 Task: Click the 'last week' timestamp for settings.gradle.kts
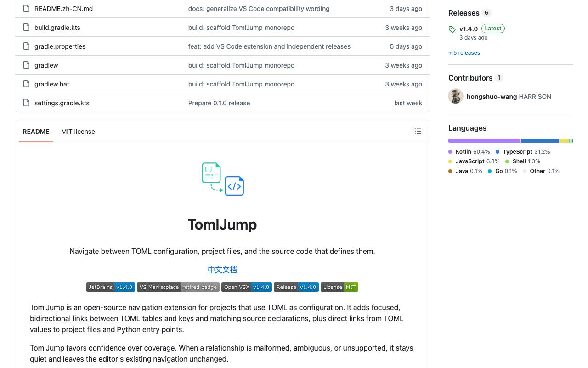pyautogui.click(x=408, y=103)
